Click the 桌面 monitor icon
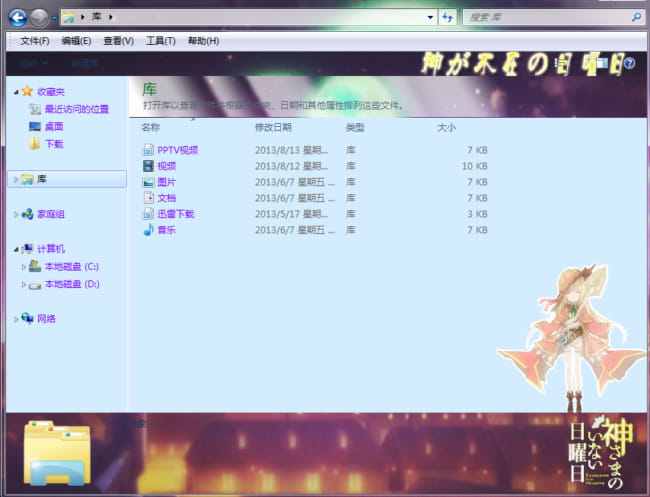This screenshot has height=497, width=650. point(35,126)
